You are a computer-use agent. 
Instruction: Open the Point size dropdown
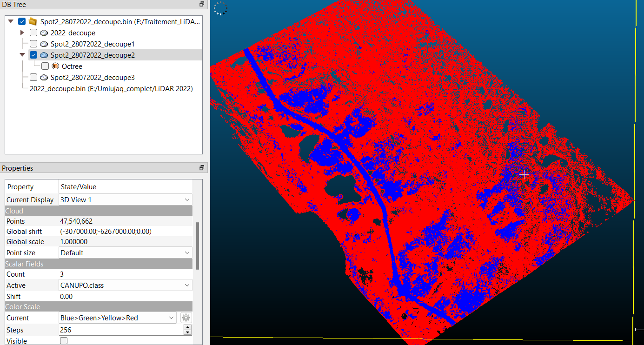point(125,253)
